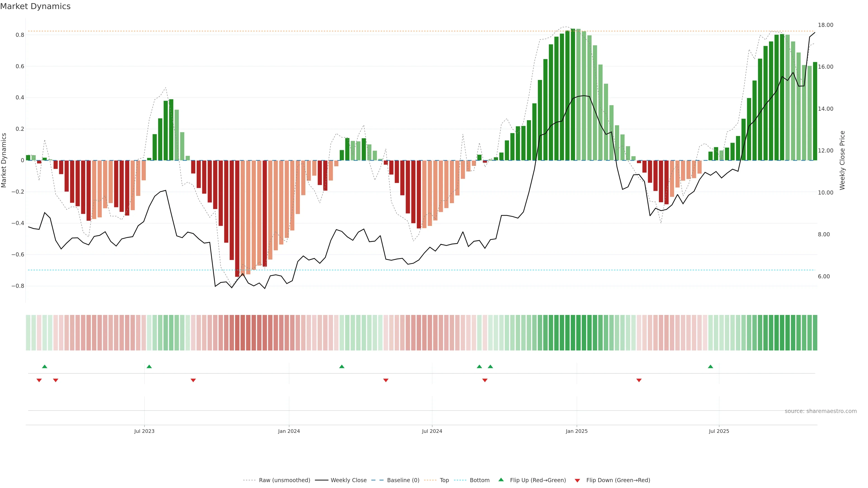Image resolution: width=868 pixels, height=488 pixels.
Task: Click the Flip Down marker between Jul 2023 and Jan 2024
Action: (x=193, y=380)
